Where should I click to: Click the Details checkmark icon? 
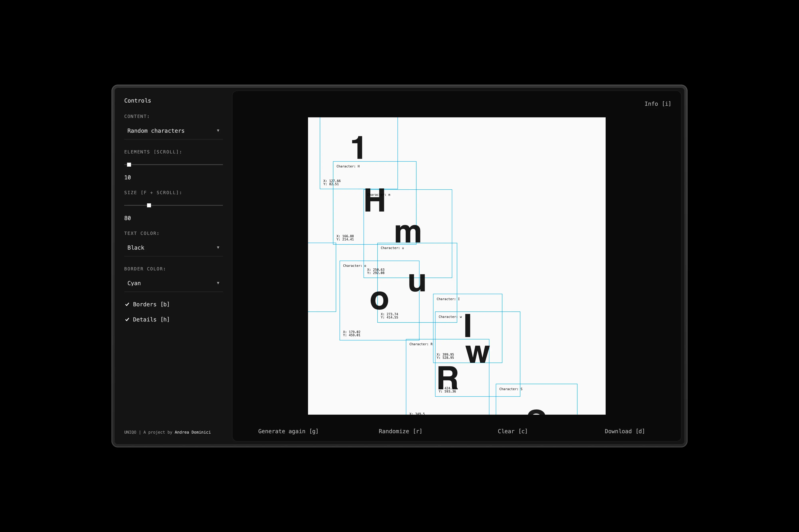pos(127,320)
